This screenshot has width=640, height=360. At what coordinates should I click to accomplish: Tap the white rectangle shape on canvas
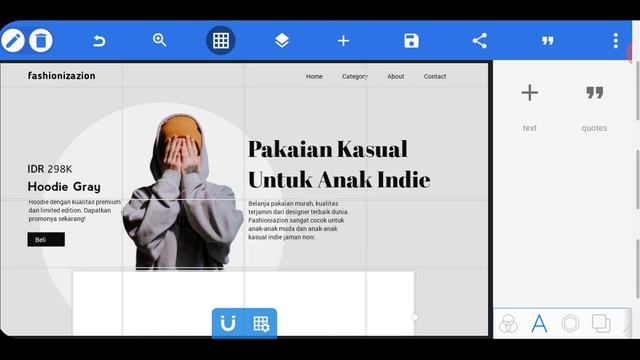pos(243,303)
